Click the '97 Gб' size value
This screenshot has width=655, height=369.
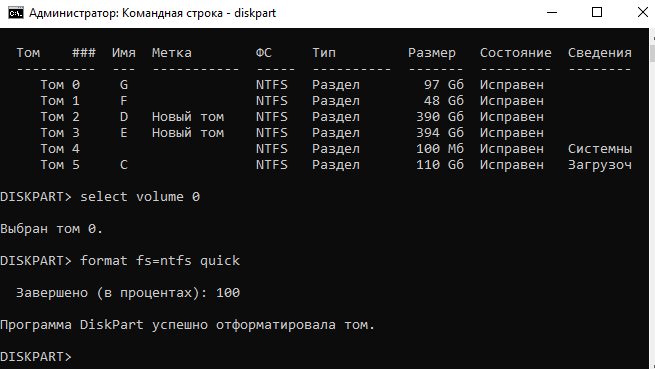444,85
